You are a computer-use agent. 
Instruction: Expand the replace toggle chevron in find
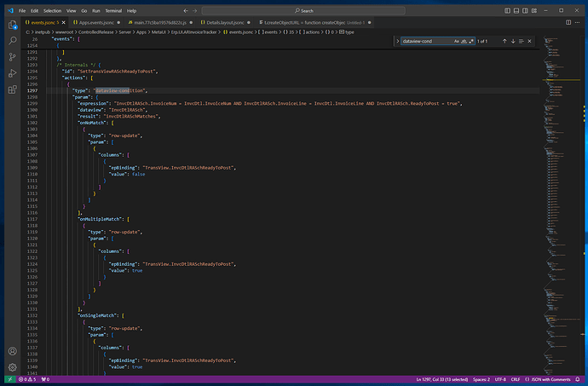coord(397,41)
